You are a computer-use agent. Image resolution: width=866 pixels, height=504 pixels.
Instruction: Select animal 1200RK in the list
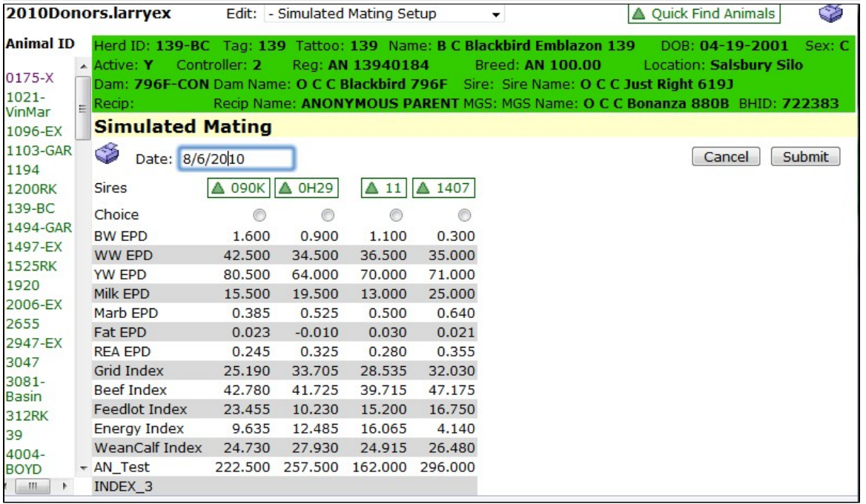(31, 189)
